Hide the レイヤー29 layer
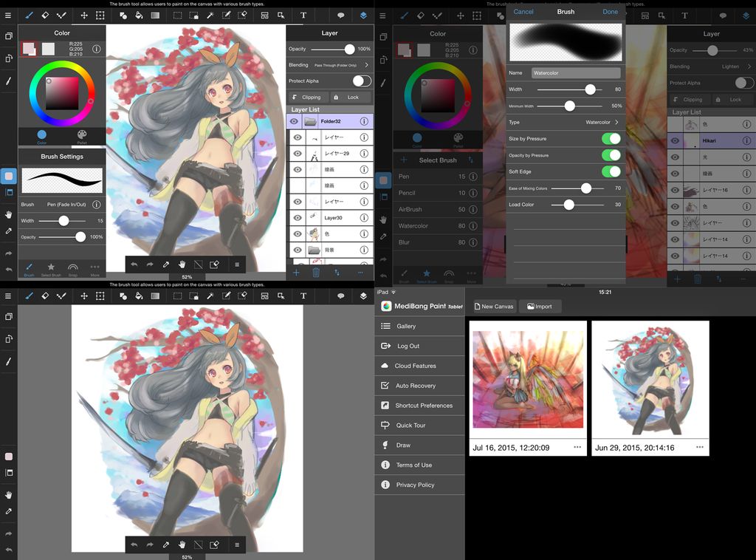The height and width of the screenshot is (560, 756). pos(298,154)
